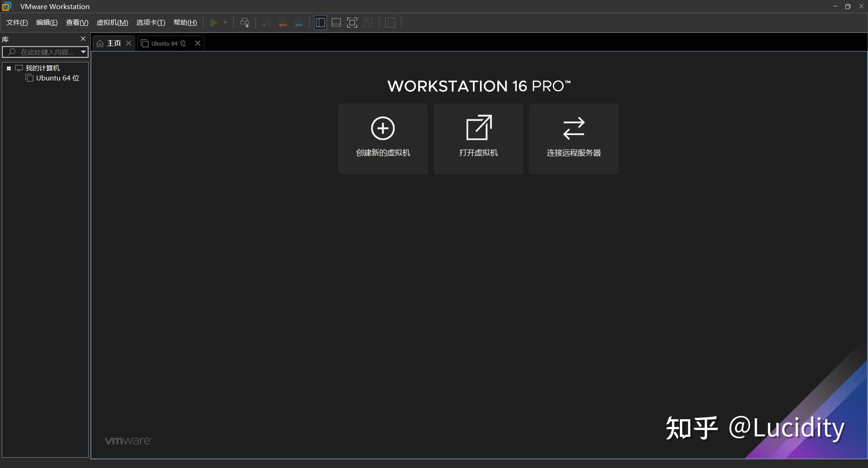Select 我的计算机 in the library
The width and height of the screenshot is (868, 468).
[x=42, y=68]
